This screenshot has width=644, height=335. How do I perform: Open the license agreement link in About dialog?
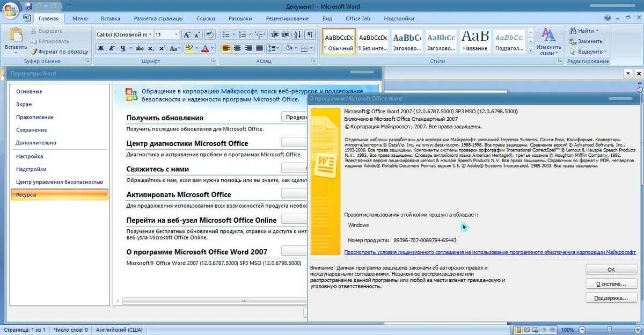point(490,252)
